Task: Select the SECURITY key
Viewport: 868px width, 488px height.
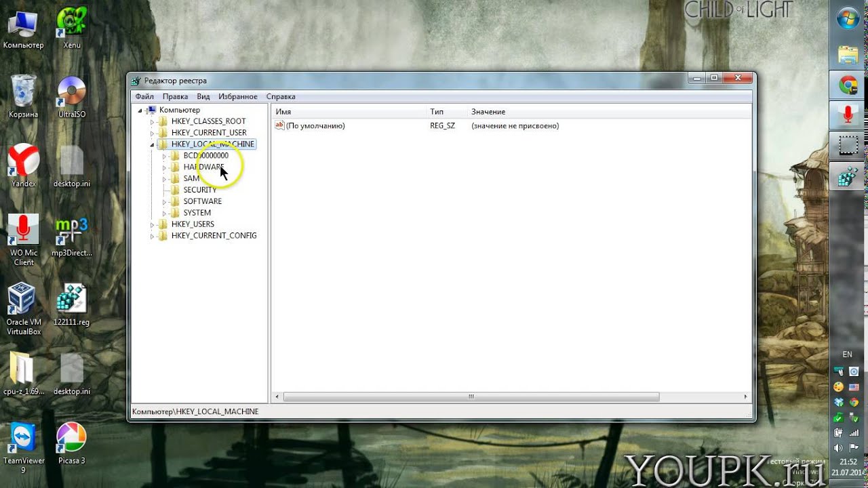Action: point(200,190)
